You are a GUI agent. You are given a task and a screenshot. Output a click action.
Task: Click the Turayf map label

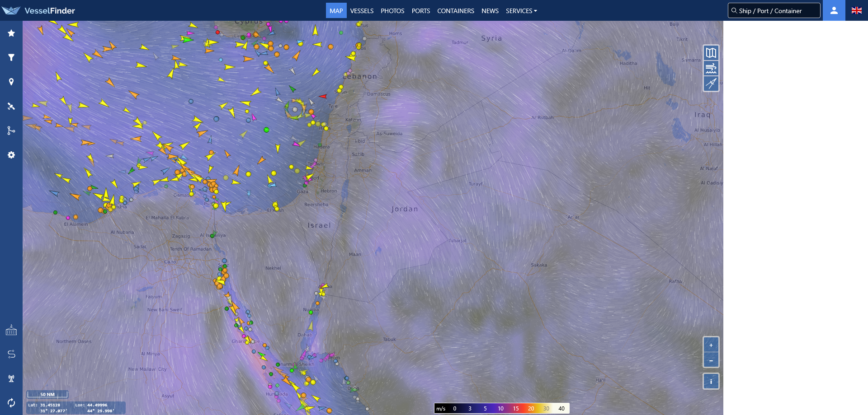click(x=476, y=184)
